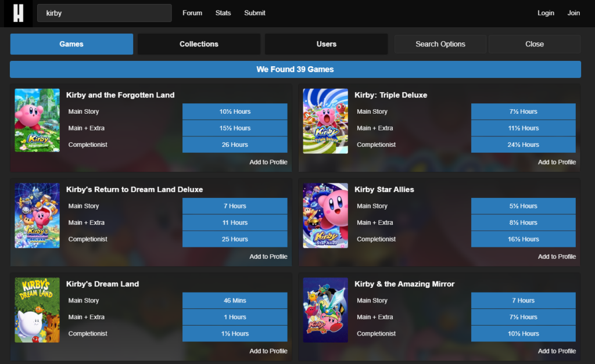Click Amazing Mirror Main + Extra 7½ Hours
595x364 pixels.
tap(524, 317)
